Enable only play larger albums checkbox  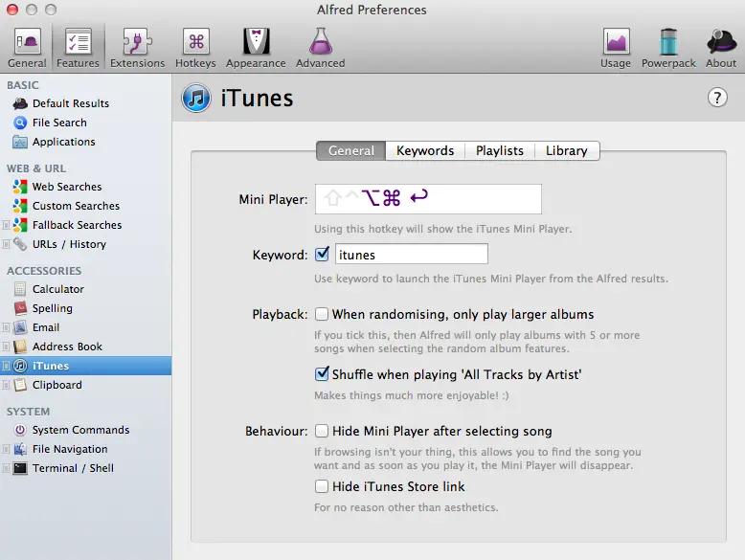[322, 314]
